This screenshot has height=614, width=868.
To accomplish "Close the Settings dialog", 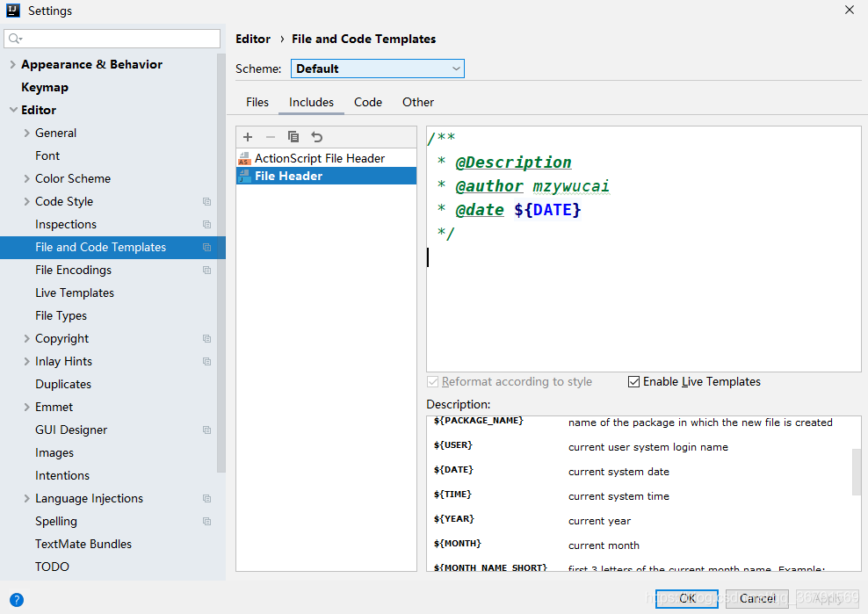I will pyautogui.click(x=850, y=10).
